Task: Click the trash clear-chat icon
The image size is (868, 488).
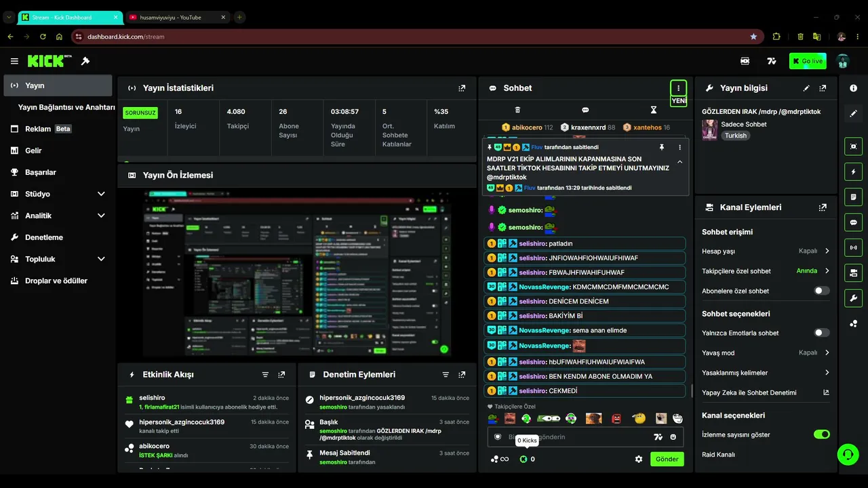Action: click(517, 110)
